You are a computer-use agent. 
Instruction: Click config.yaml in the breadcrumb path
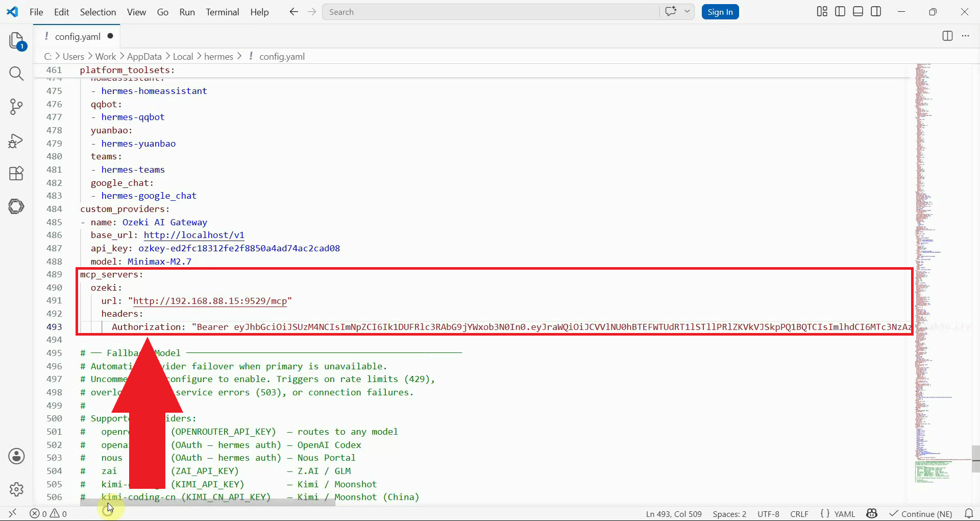(282, 56)
